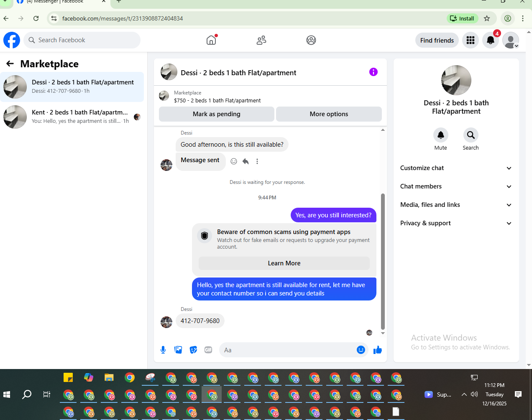Viewport: 532px width, 420px height.
Task: Click the Chrome address bar URL
Action: click(123, 18)
